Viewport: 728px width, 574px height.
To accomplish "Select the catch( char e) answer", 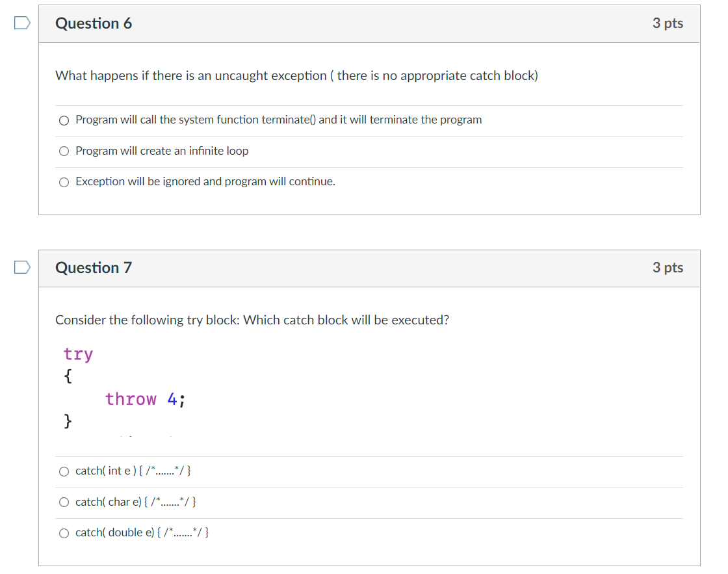I will pos(64,502).
